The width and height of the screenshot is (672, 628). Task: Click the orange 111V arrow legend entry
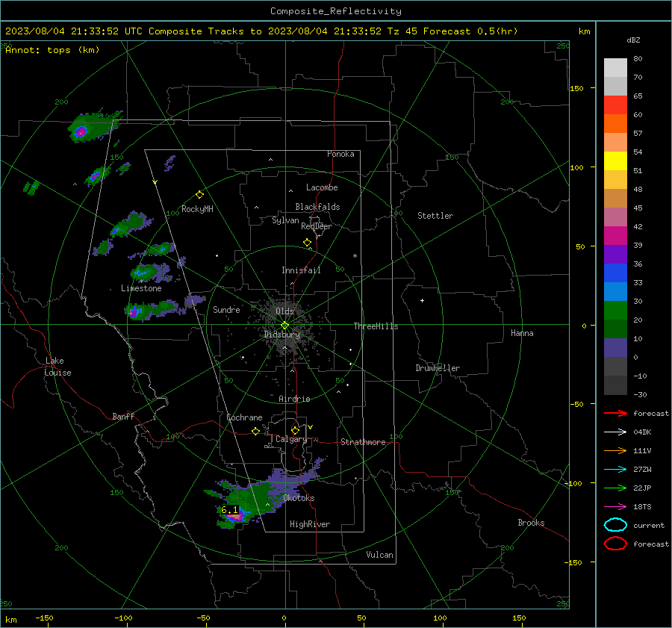[x=615, y=450]
